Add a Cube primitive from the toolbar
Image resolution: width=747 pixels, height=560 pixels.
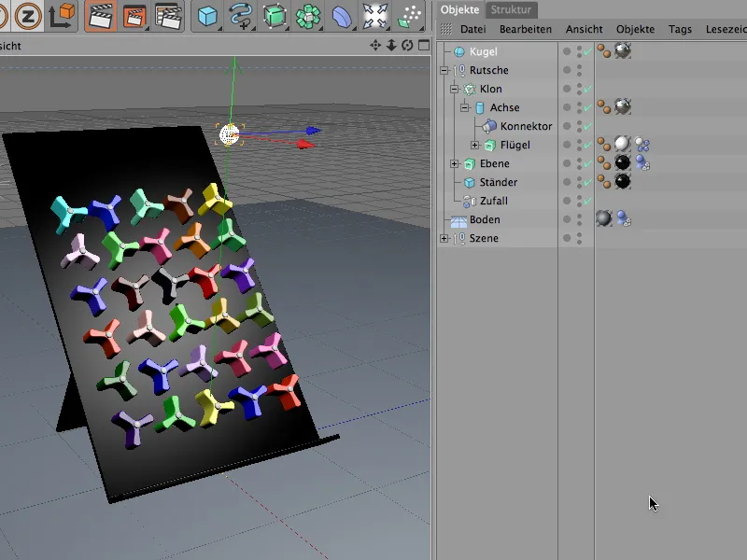click(x=207, y=16)
